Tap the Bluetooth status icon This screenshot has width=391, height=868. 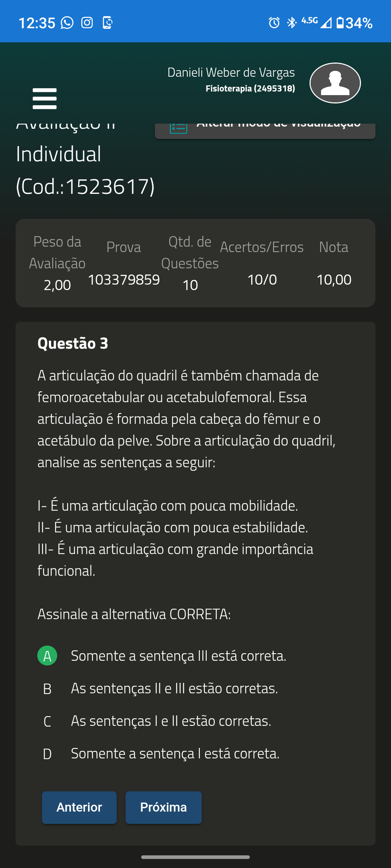click(291, 23)
